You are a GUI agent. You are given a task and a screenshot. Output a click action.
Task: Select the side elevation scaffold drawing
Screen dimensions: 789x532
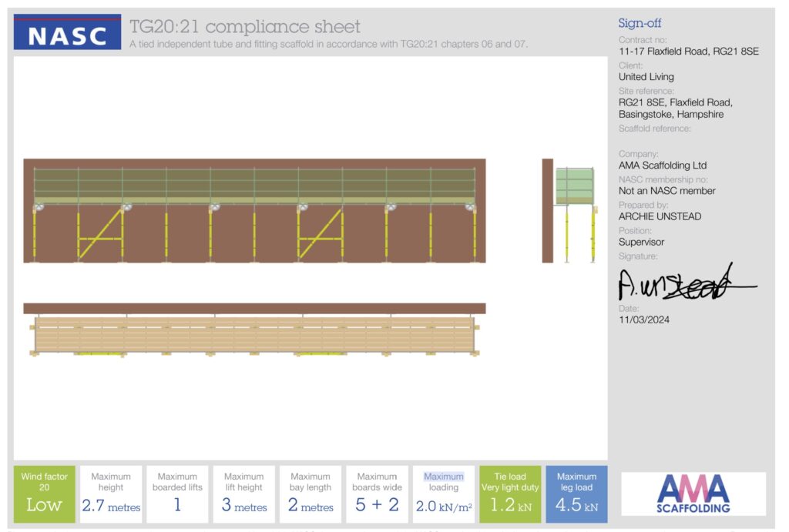[569, 211]
